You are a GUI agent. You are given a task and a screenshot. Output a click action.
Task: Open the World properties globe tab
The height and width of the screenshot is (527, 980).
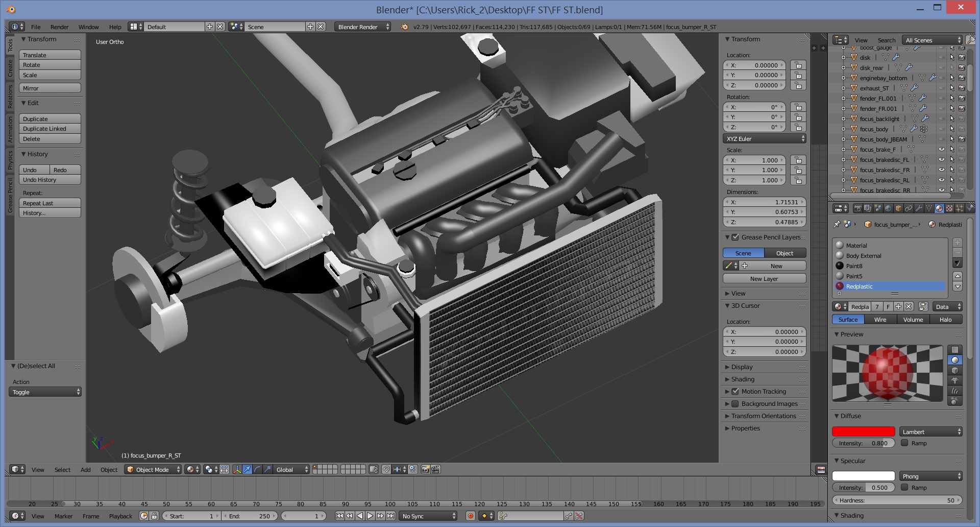point(888,208)
